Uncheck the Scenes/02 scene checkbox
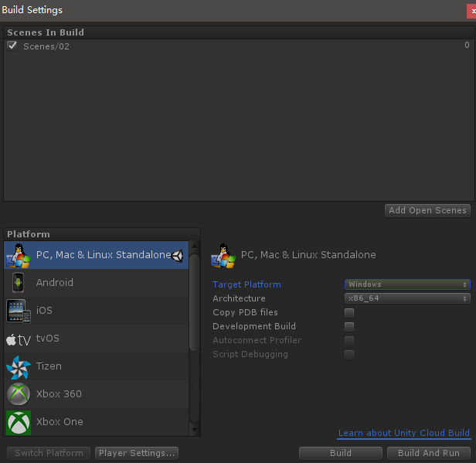Image resolution: width=476 pixels, height=463 pixels. (12, 46)
